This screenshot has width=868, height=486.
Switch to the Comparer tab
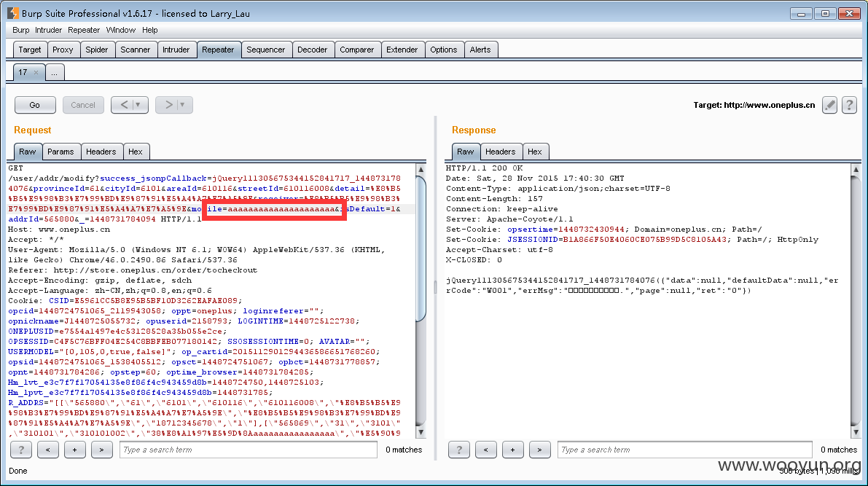357,50
